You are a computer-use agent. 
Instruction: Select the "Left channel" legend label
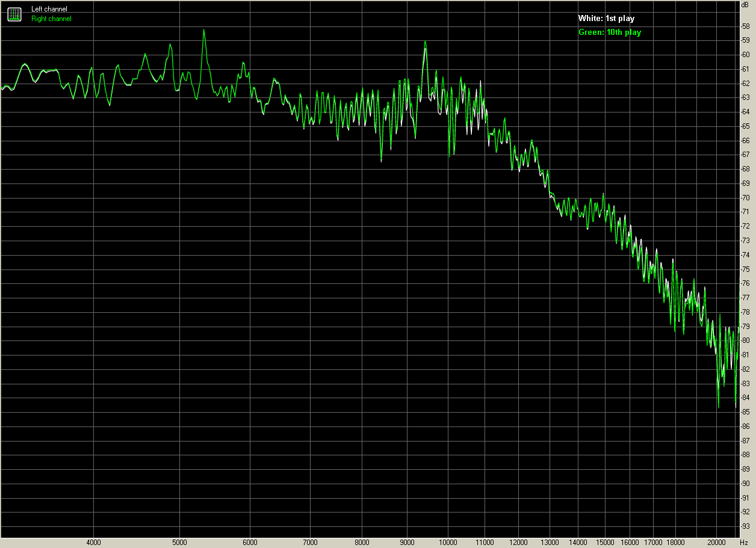[x=49, y=9]
